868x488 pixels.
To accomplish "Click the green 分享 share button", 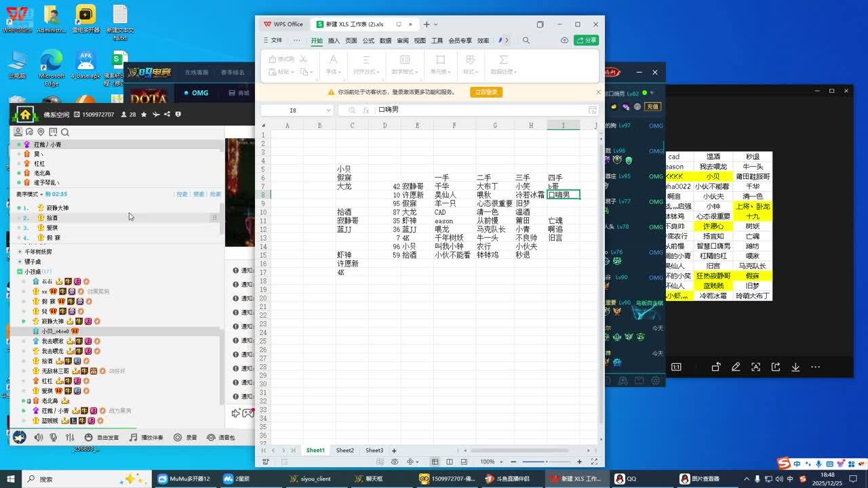I will click(587, 41).
